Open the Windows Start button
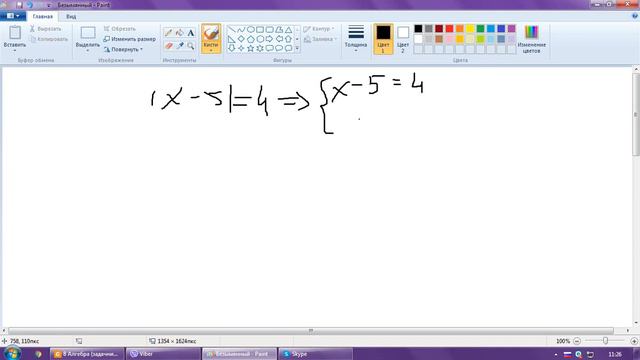Viewport: 640px width, 360px height. (x=12, y=353)
